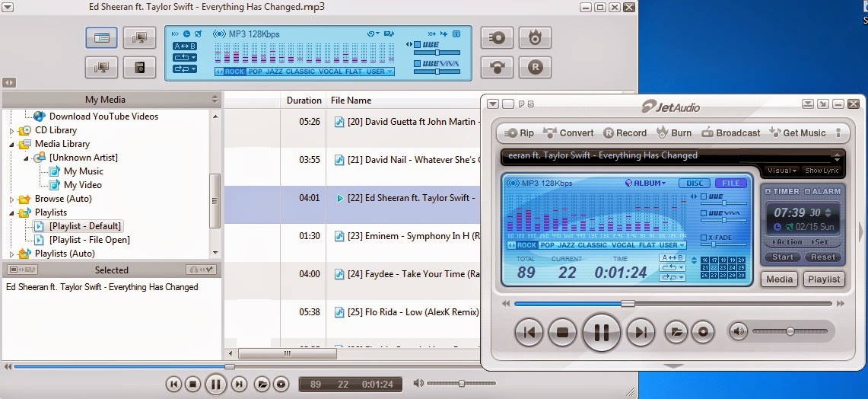Click the Rip disc icon in Media Center toolbar
The width and height of the screenshot is (868, 399).
coord(497,37)
